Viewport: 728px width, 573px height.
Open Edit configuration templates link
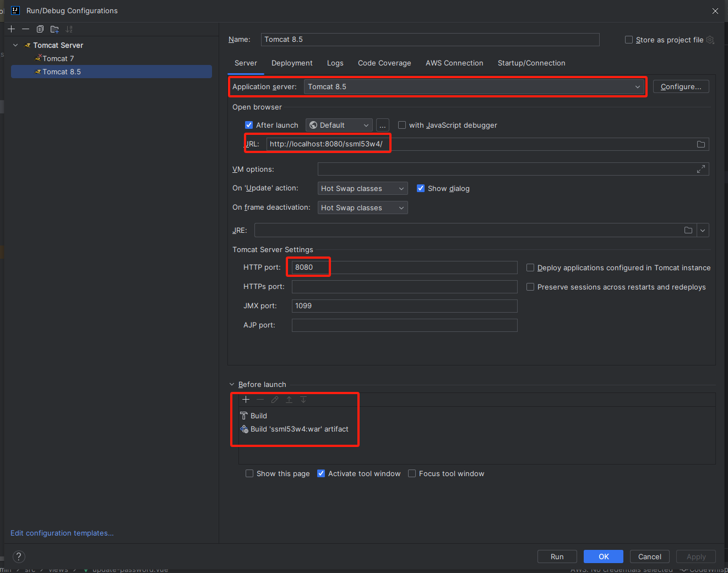(x=62, y=533)
